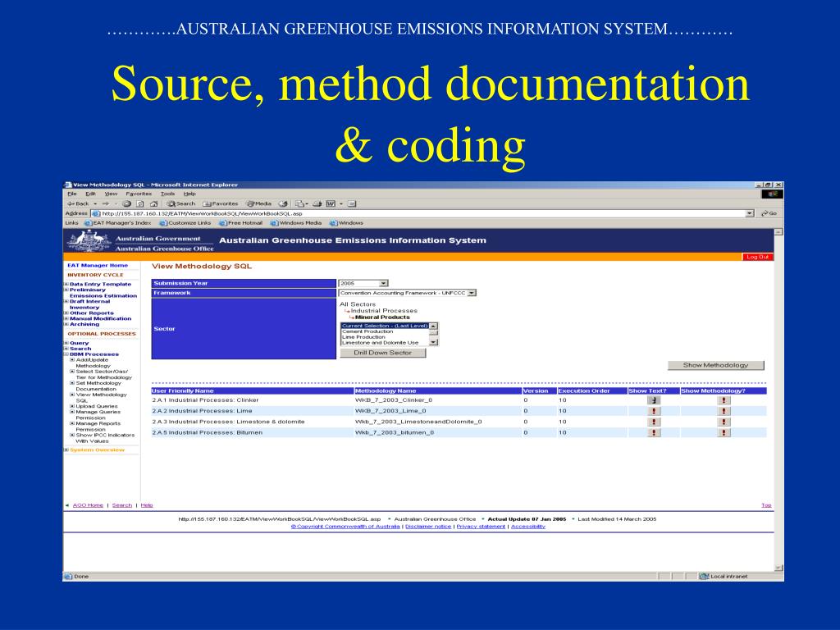Open Media pane from toolbar
This screenshot has height=630, width=840.
point(258,204)
